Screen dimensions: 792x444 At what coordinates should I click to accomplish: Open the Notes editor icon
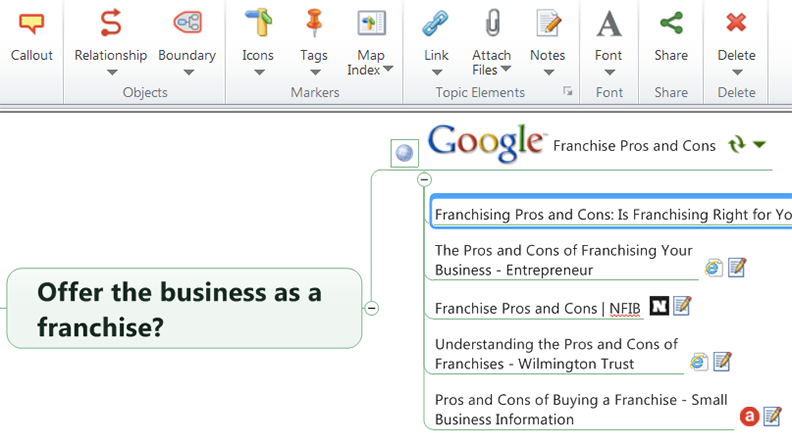[547, 23]
